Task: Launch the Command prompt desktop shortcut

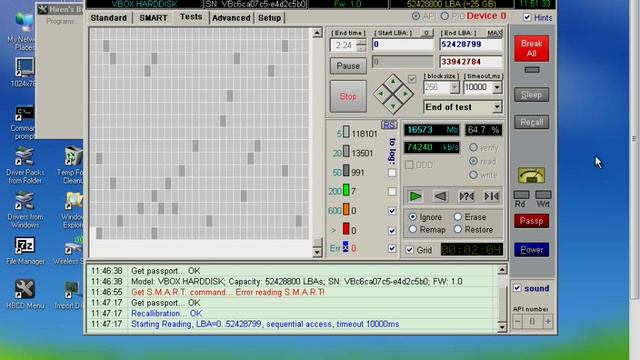Action: pos(24,122)
